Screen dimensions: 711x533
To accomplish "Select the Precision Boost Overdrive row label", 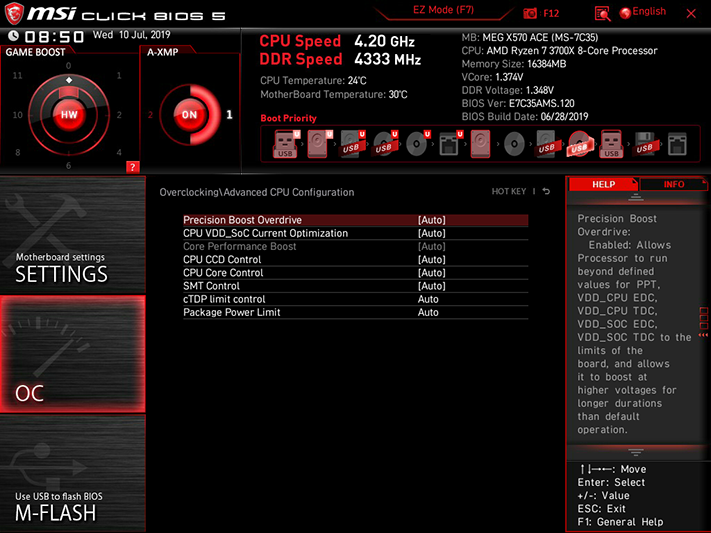I will [x=242, y=220].
